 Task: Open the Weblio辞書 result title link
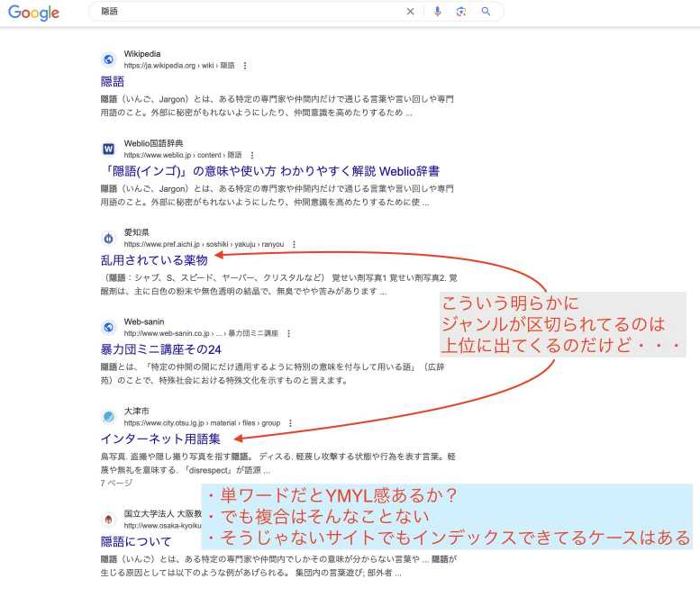(270, 171)
